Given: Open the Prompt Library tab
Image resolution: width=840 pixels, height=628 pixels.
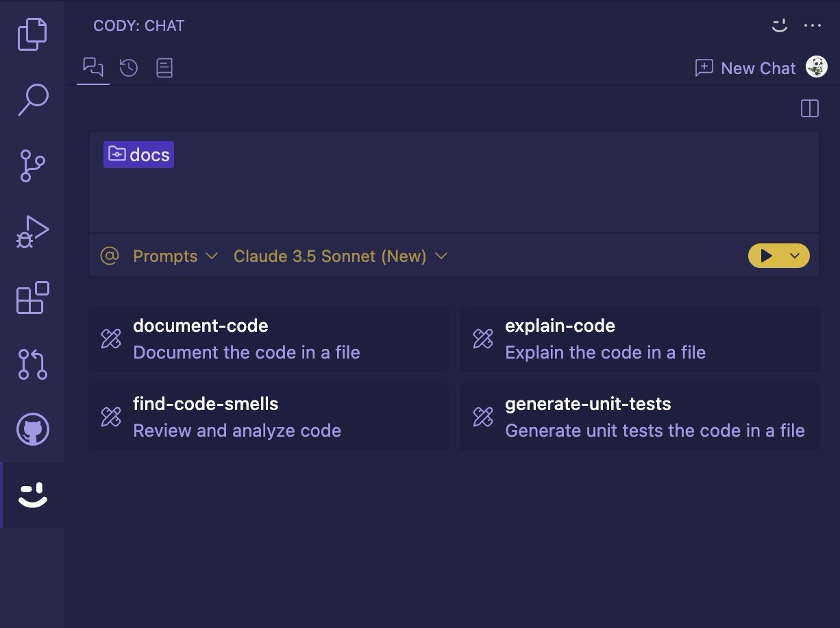Looking at the screenshot, I should pyautogui.click(x=164, y=67).
